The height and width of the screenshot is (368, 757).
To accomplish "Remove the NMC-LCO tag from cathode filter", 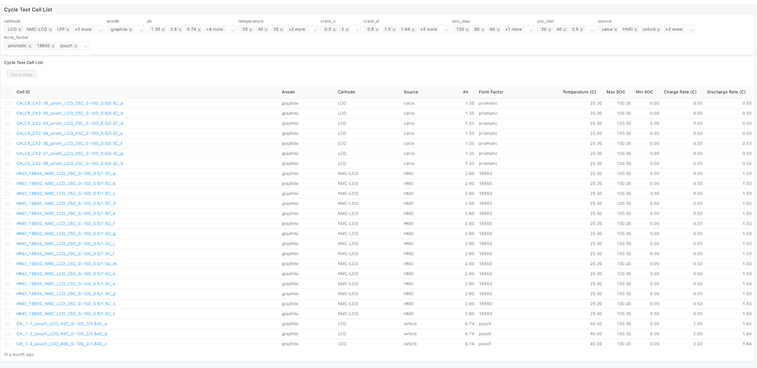I will [x=50, y=29].
